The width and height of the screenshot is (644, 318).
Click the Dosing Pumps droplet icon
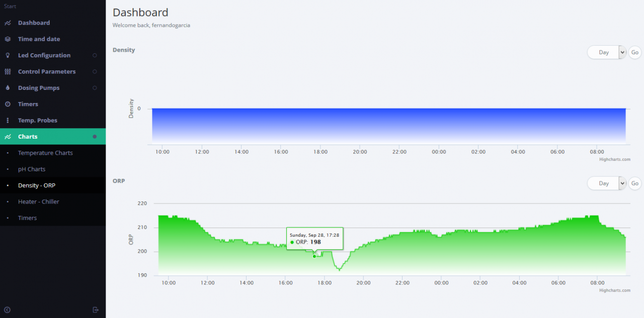point(8,88)
